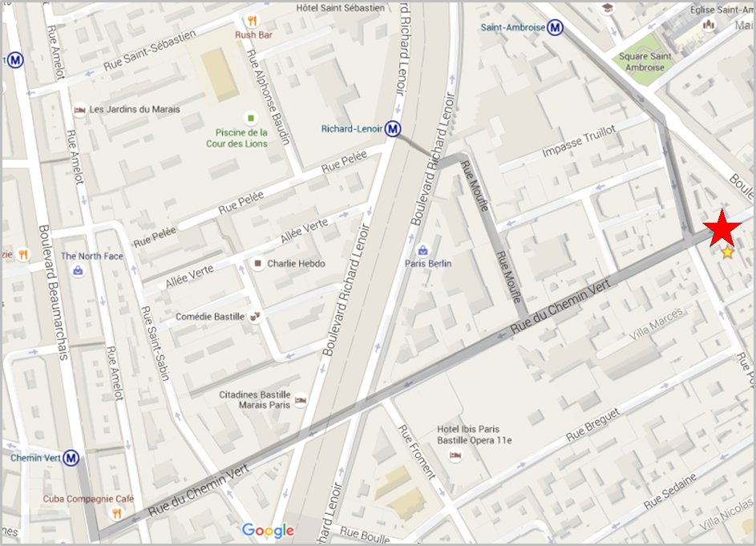Click the Eglise Saint-Ambroise church icon
Screen dimensions: 756x546
(709, 23)
